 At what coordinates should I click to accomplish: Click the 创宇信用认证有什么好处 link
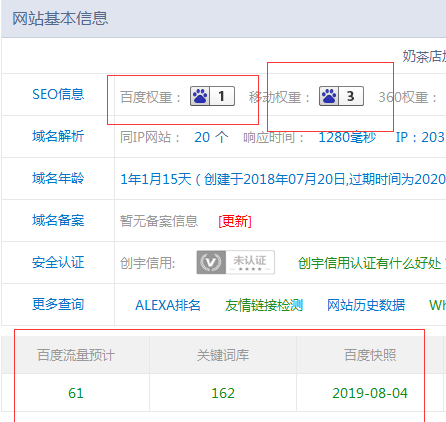371,263
